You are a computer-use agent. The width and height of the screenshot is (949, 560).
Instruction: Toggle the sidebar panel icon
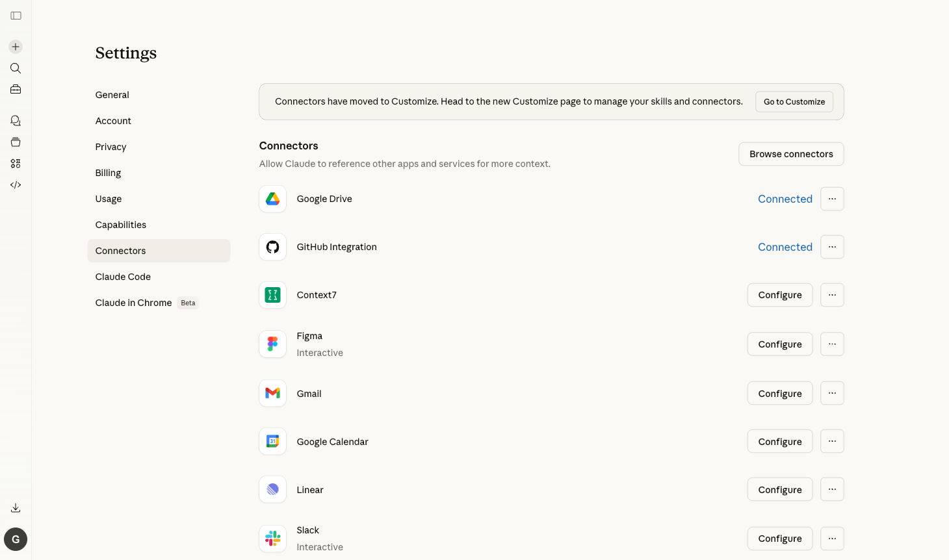coord(16,16)
